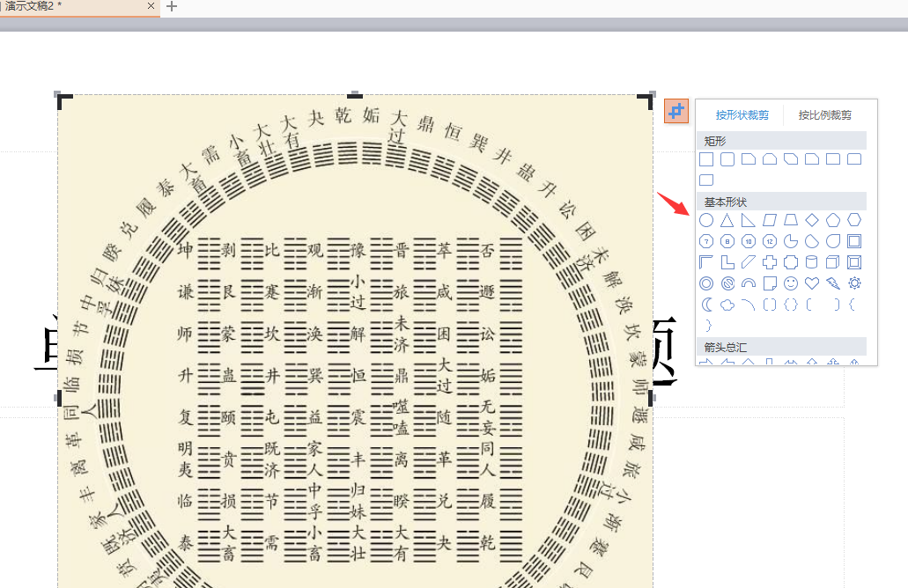908x588 pixels.
Task: Select the heart shape
Action: tap(812, 283)
